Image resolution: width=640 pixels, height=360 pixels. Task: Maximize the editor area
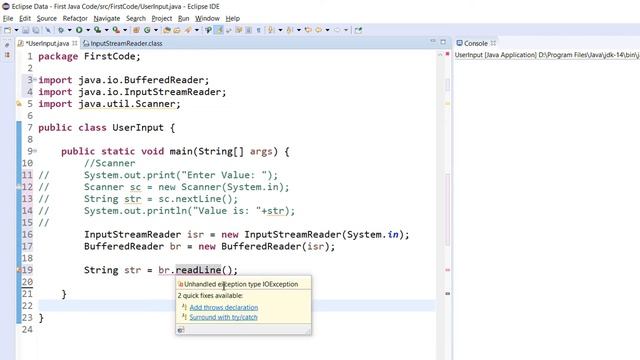click(x=443, y=42)
